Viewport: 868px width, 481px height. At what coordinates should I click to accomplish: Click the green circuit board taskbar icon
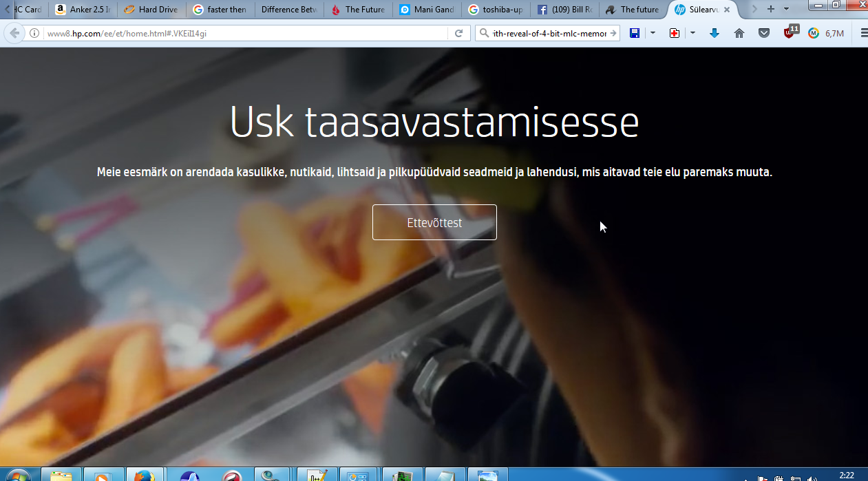point(401,474)
